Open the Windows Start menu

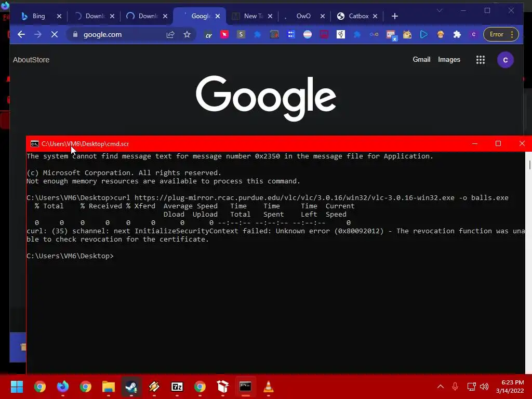point(17,387)
